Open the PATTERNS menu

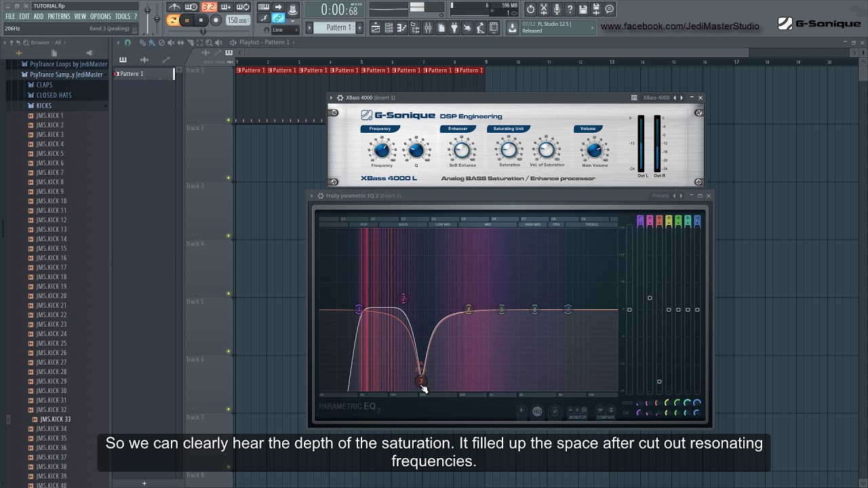click(x=59, y=16)
